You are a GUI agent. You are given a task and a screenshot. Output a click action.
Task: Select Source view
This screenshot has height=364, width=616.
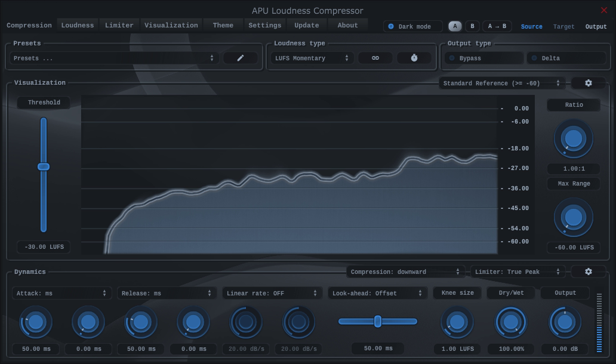click(531, 26)
